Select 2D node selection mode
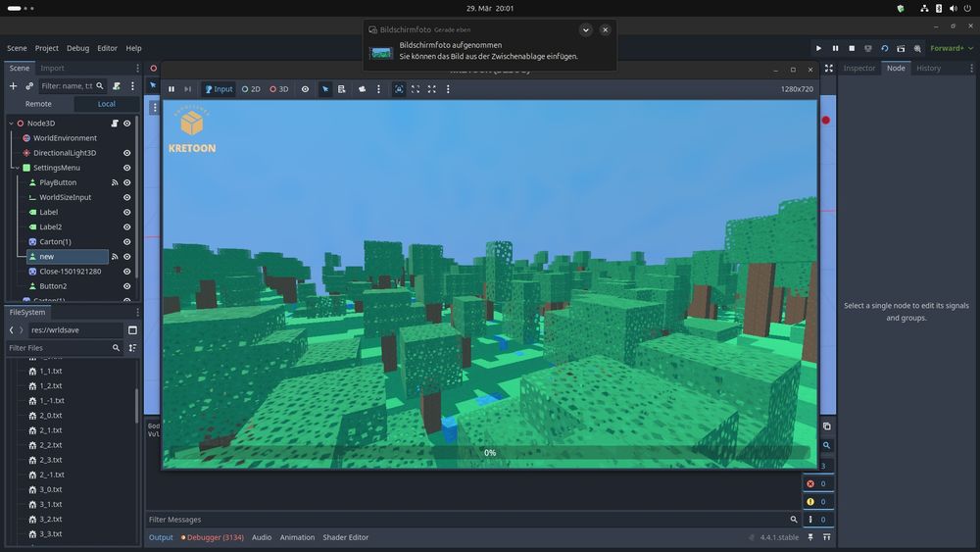980x552 pixels. click(251, 89)
